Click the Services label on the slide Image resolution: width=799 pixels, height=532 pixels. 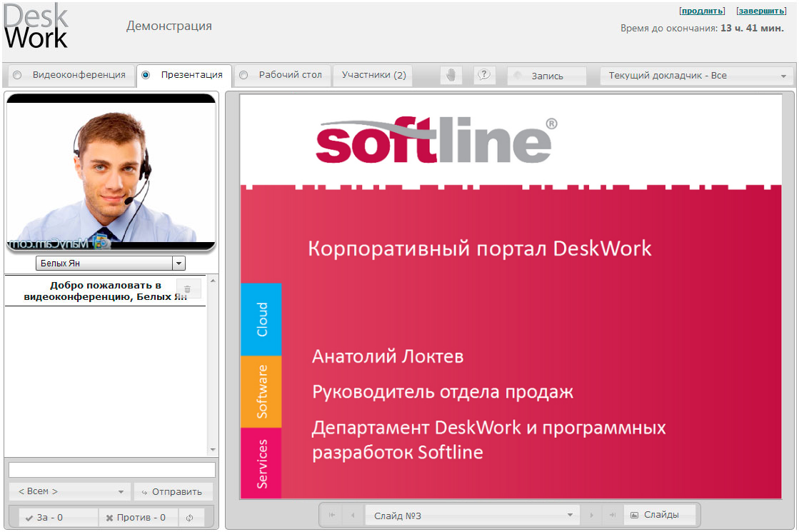(x=261, y=463)
